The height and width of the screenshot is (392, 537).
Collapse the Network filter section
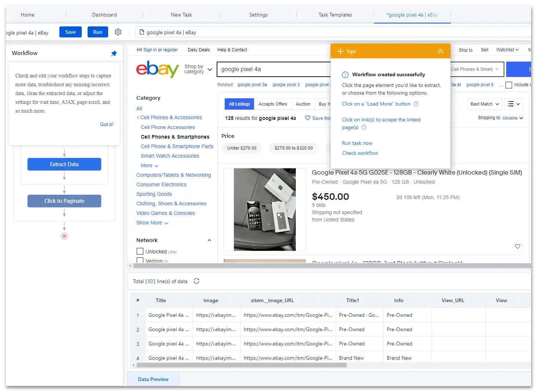[x=210, y=240]
